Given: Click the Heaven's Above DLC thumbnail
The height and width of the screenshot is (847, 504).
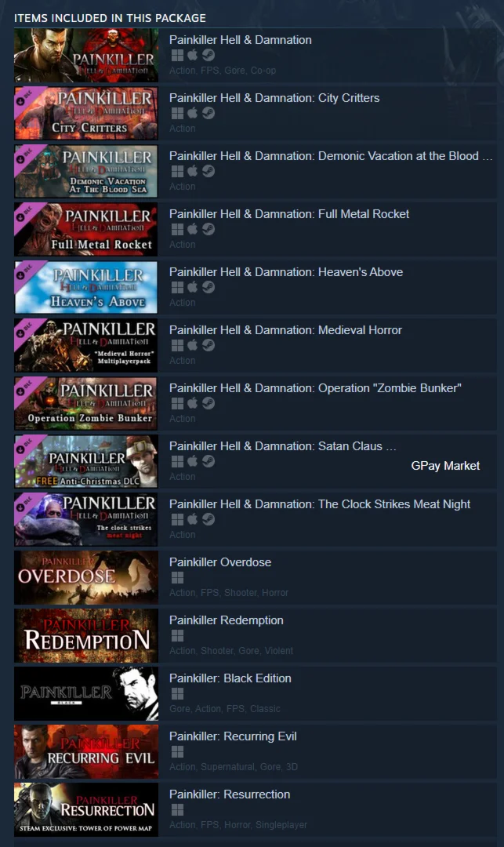Looking at the screenshot, I should 86,287.
